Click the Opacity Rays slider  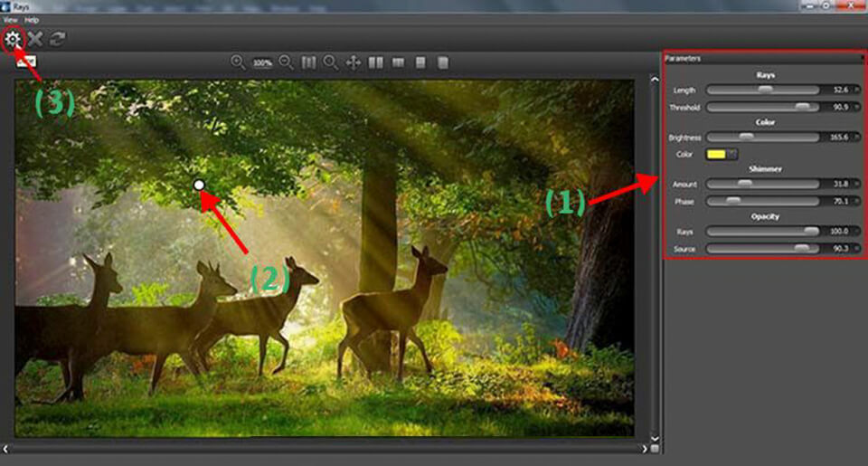click(x=763, y=231)
